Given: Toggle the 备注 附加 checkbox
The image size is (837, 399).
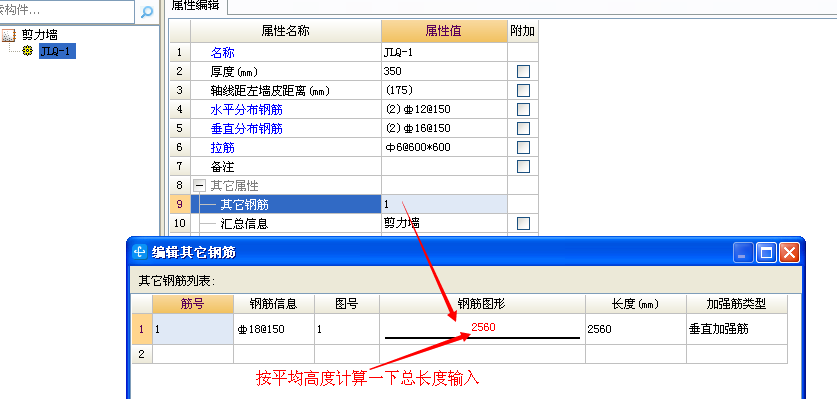Looking at the screenshot, I should tap(523, 166).
